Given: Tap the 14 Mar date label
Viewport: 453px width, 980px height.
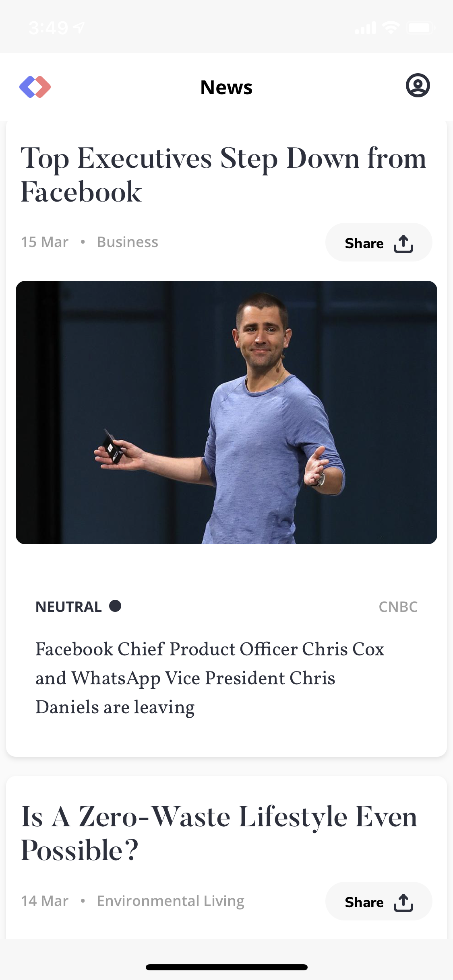Looking at the screenshot, I should coord(45,901).
